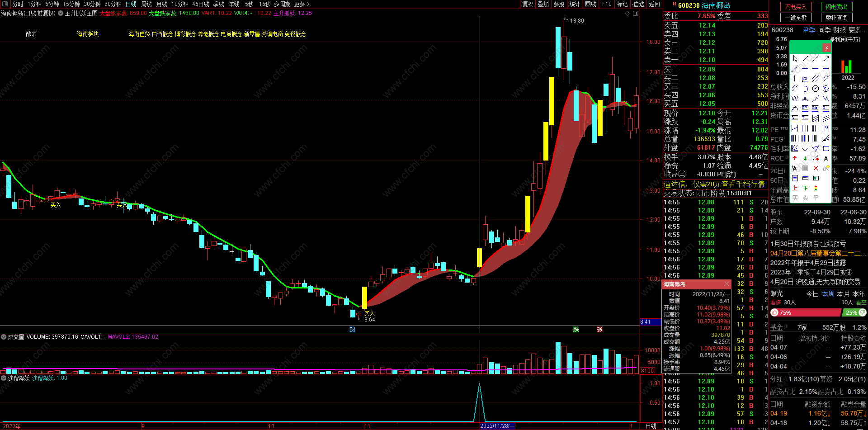Image resolution: width=868 pixels, height=430 pixels.
Task: Pick the 123 wave count tool
Action: (805, 78)
